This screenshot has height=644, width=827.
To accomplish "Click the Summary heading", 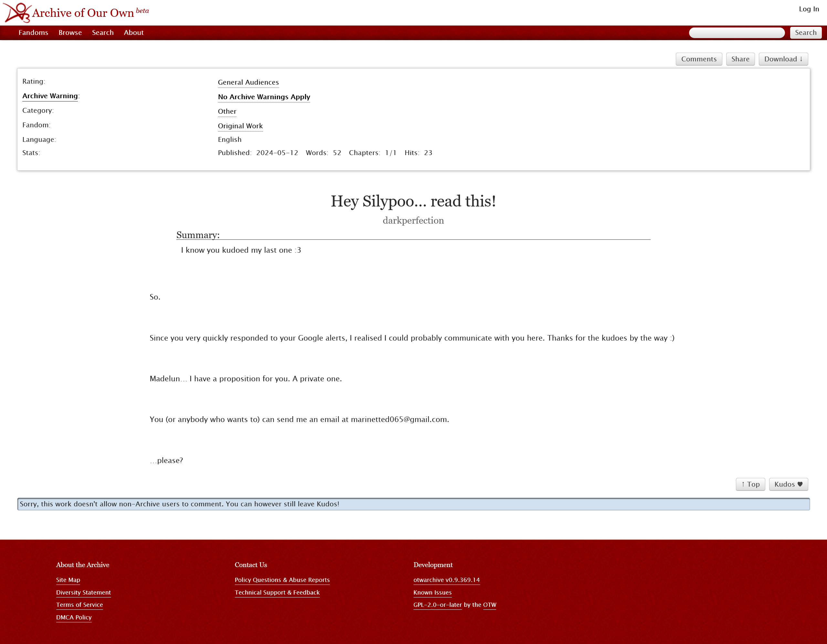I will pyautogui.click(x=198, y=235).
